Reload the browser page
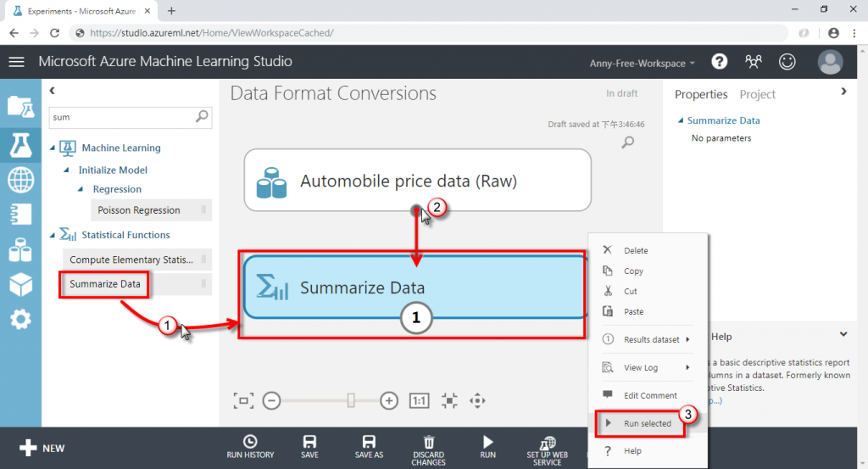 coord(54,33)
